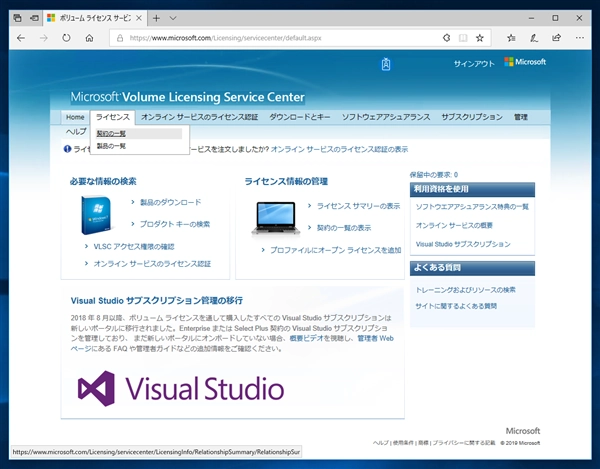Click the footer ヘルプ link
This screenshot has width=600, height=469.
(380, 443)
